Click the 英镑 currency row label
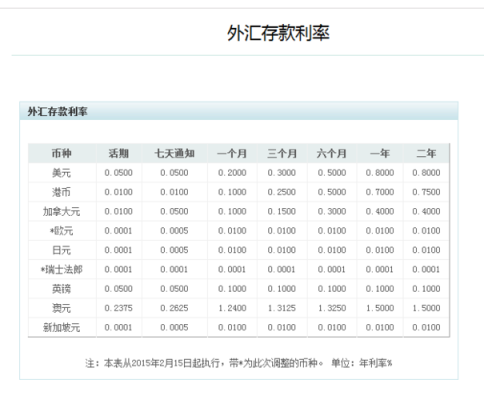 tap(62, 289)
